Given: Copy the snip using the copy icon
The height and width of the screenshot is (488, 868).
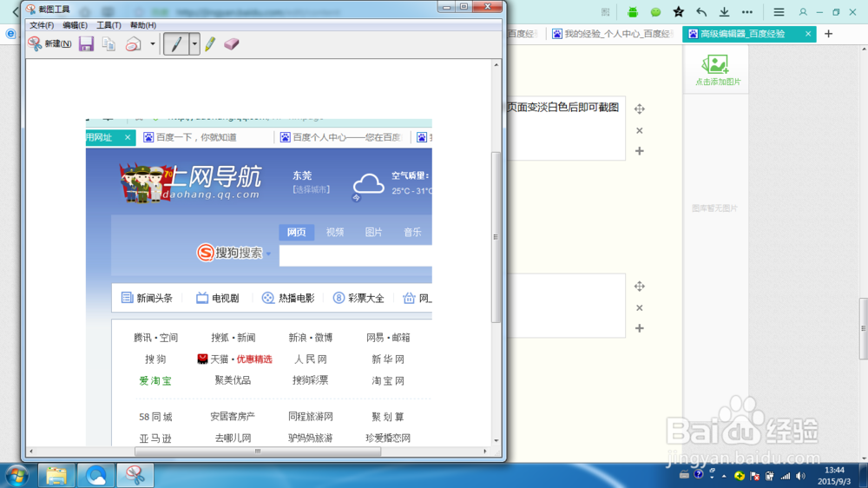Looking at the screenshot, I should pyautogui.click(x=109, y=43).
